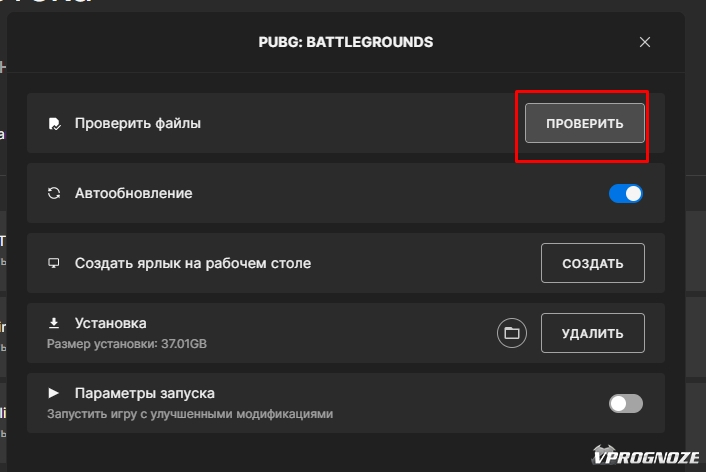Select the Проверить файлы row label
The height and width of the screenshot is (472, 706).
coord(137,124)
